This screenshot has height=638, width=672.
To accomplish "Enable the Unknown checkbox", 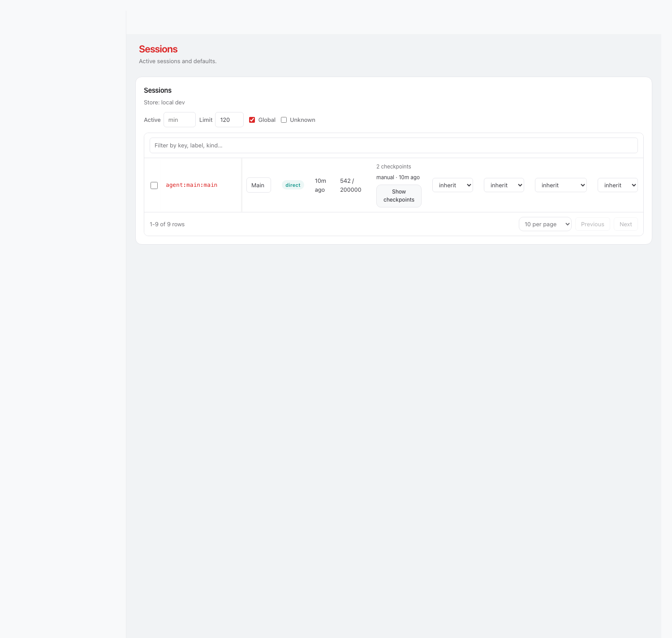I will click(284, 120).
